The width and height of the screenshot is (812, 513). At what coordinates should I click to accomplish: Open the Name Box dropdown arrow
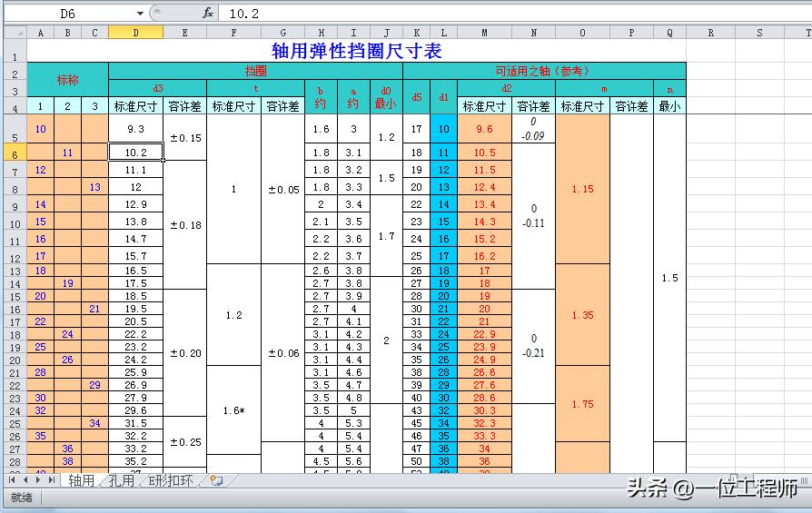(x=140, y=14)
